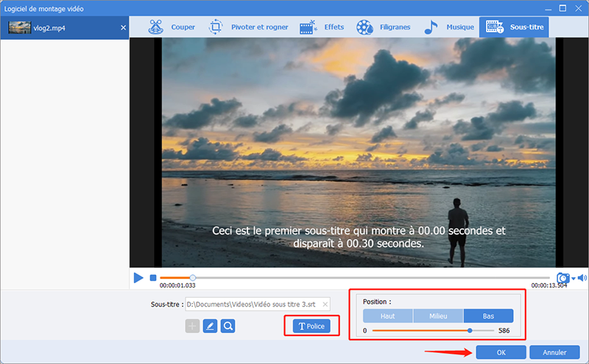Set subtitle position to Haut
The height and width of the screenshot is (364, 589).
(x=387, y=315)
